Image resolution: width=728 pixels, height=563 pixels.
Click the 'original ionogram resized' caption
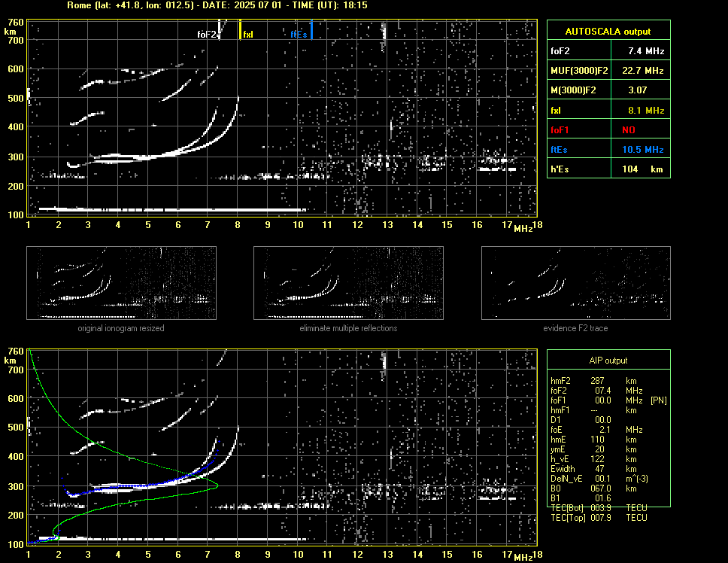coord(121,328)
